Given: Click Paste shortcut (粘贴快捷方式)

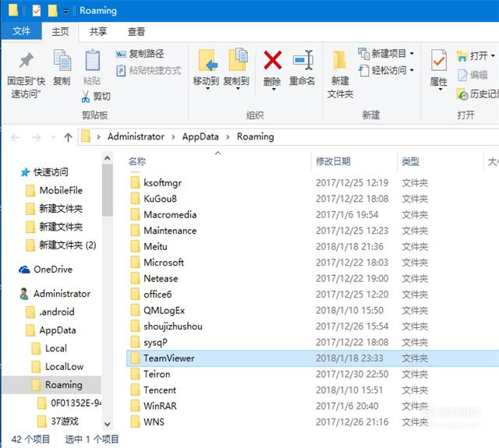Looking at the screenshot, I should 148,70.
